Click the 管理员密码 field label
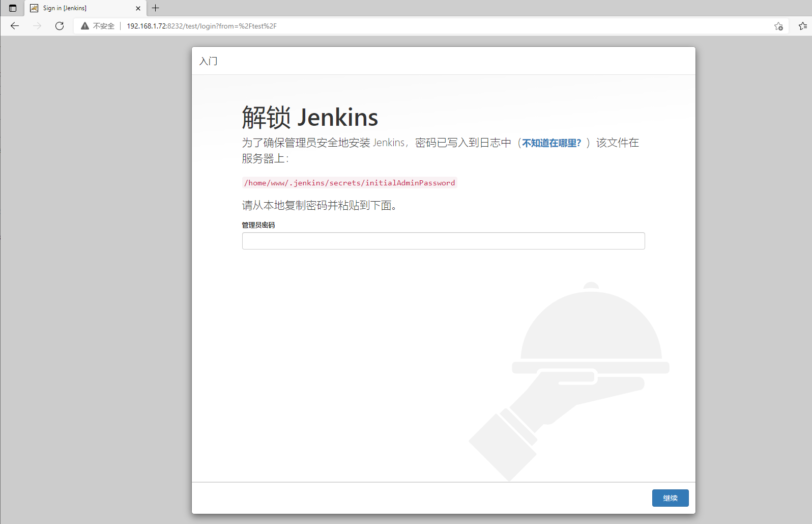Image resolution: width=812 pixels, height=524 pixels. point(258,225)
